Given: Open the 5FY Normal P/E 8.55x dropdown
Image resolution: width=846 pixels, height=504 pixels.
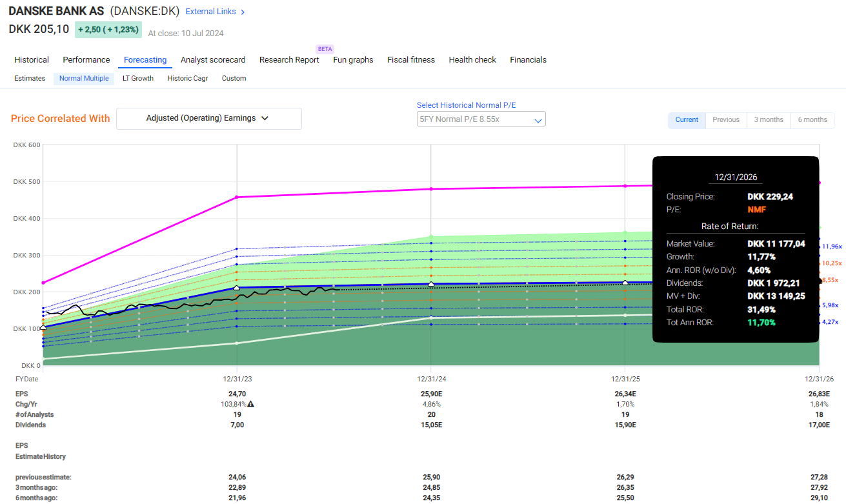Looking at the screenshot, I should point(481,119).
